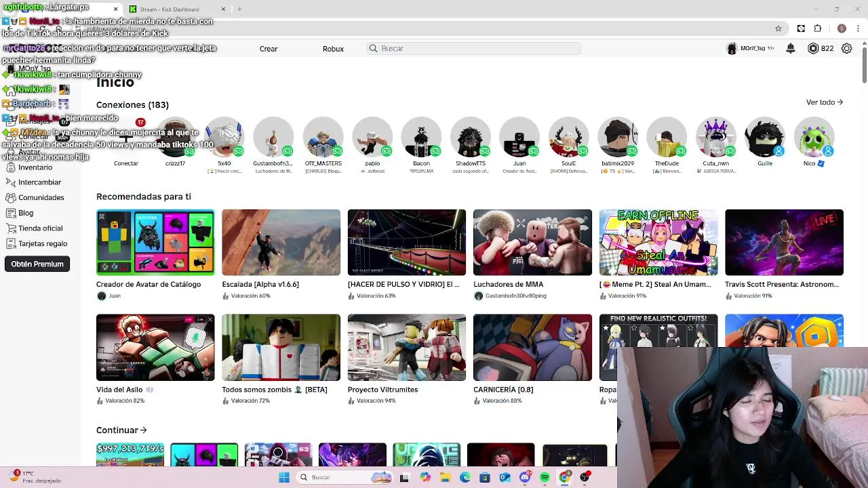Bookmark this page with the star icon
Viewport: 868px width, 488px height.
(x=778, y=28)
